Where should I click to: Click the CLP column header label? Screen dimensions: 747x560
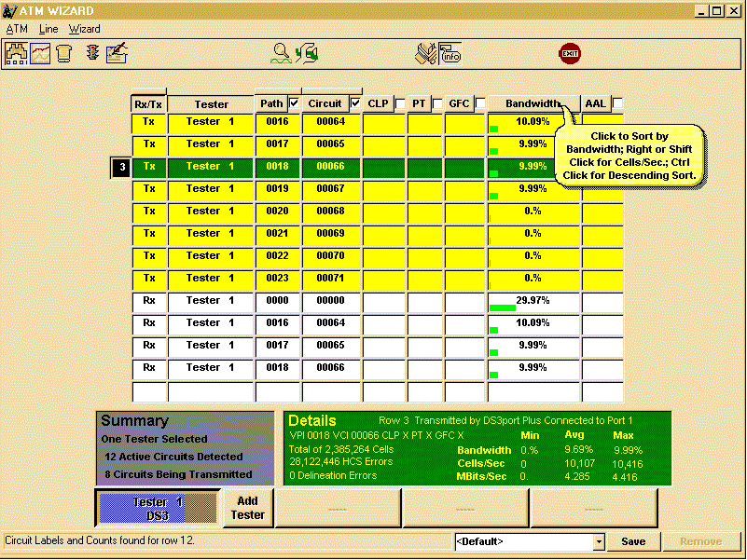(x=378, y=103)
